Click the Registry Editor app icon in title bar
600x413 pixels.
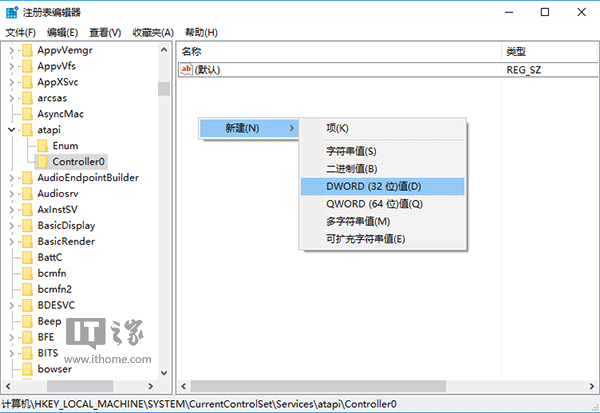pyautogui.click(x=12, y=12)
